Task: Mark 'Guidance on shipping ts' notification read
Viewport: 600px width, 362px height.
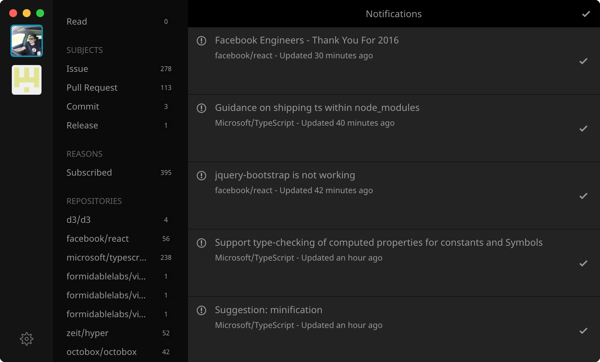Action: (583, 129)
